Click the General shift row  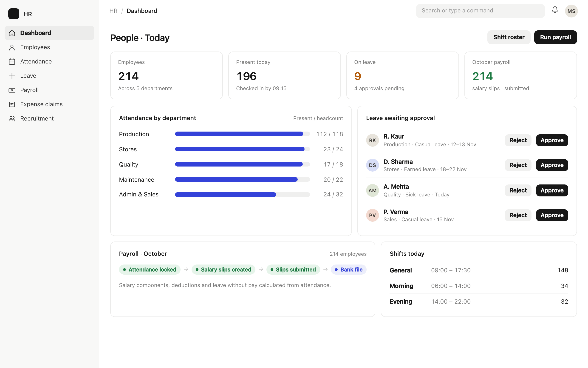(x=479, y=270)
